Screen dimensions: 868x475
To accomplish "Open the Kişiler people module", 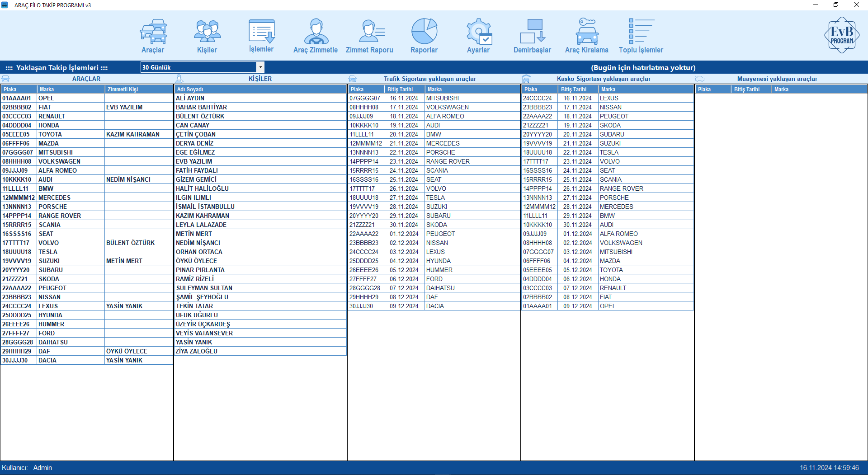I will 207,36.
